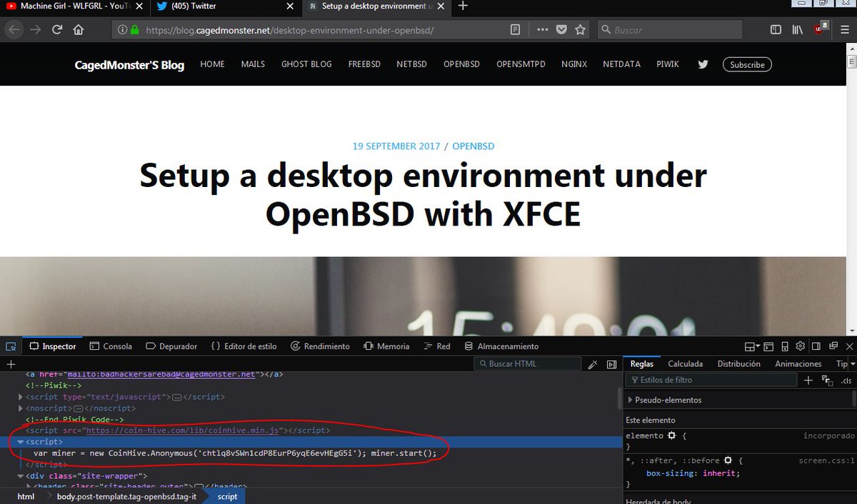Open the Rendimiento tab
Screen dimensions: 857x504
[x=320, y=346]
